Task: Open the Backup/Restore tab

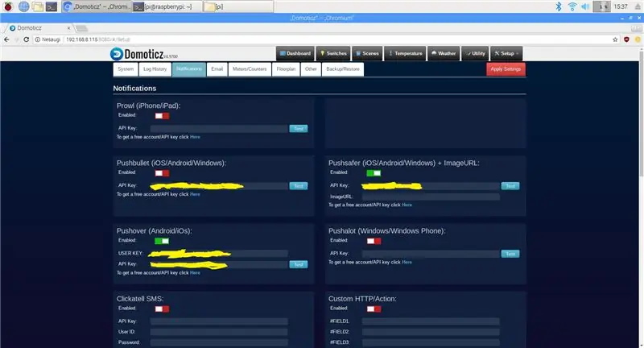Action: [343, 69]
